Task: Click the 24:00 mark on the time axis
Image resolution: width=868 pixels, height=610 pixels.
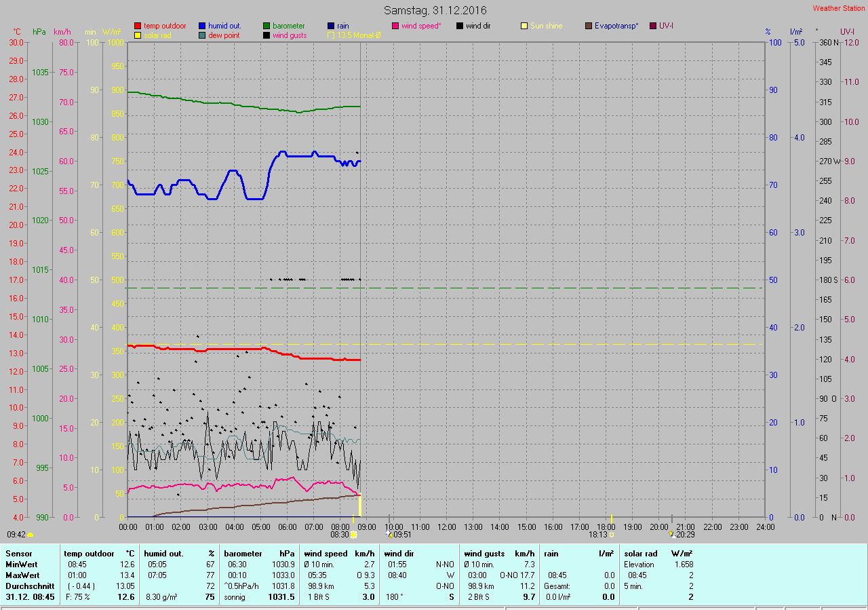Action: [766, 527]
